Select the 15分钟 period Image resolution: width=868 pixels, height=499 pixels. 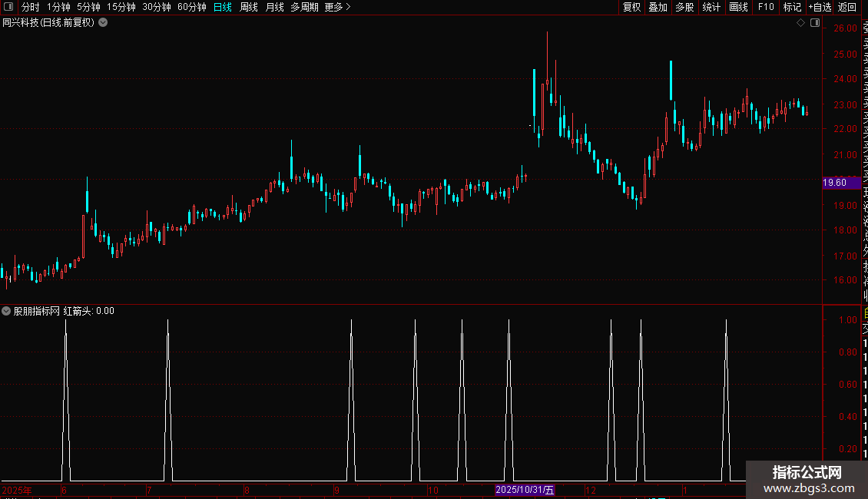pyautogui.click(x=121, y=7)
